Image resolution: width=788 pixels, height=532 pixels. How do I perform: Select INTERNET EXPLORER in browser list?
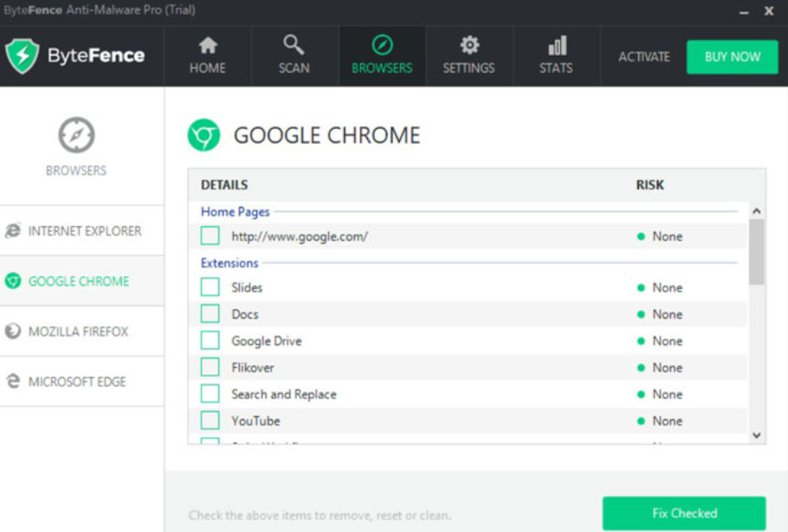pyautogui.click(x=85, y=231)
